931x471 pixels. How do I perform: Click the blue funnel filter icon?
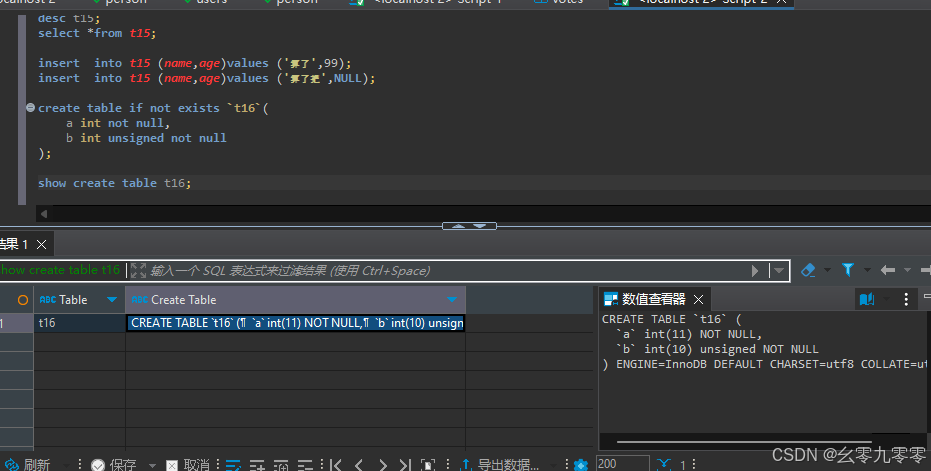pos(848,270)
